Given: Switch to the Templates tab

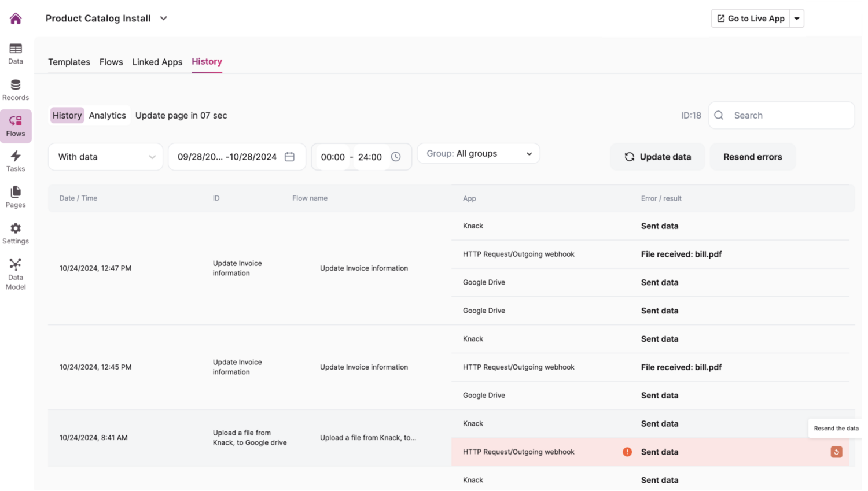Looking at the screenshot, I should tap(69, 62).
